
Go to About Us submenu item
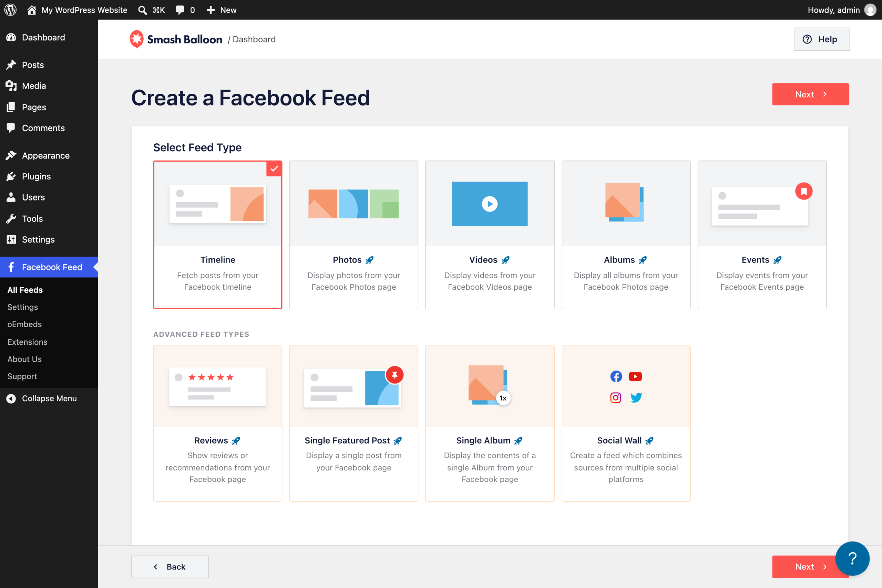[x=24, y=359]
